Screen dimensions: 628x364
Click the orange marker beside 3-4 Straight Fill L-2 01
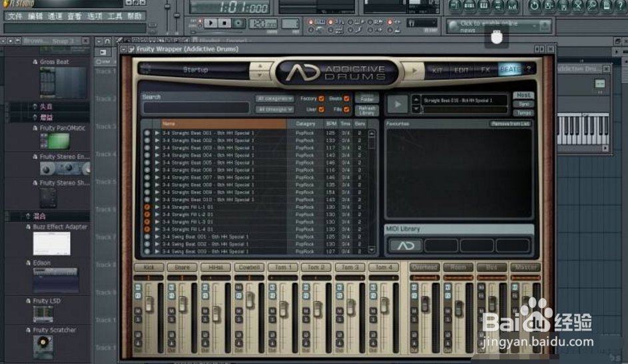[x=147, y=214]
